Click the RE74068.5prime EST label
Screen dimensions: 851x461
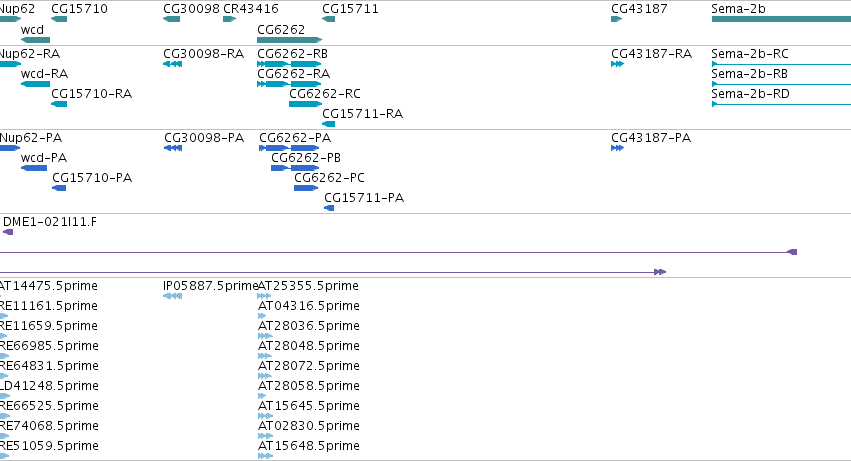click(x=49, y=427)
